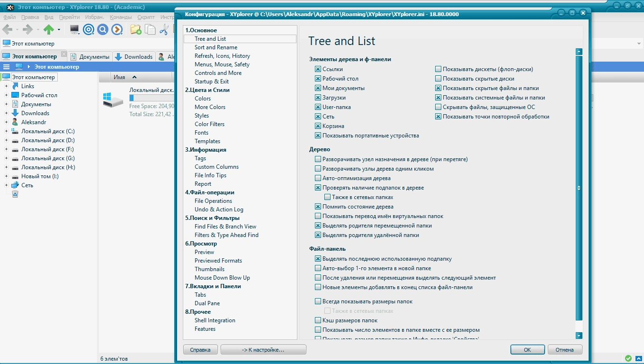Click the computer icon in breadcrumb bar
The image size is (644, 364).
[19, 67]
